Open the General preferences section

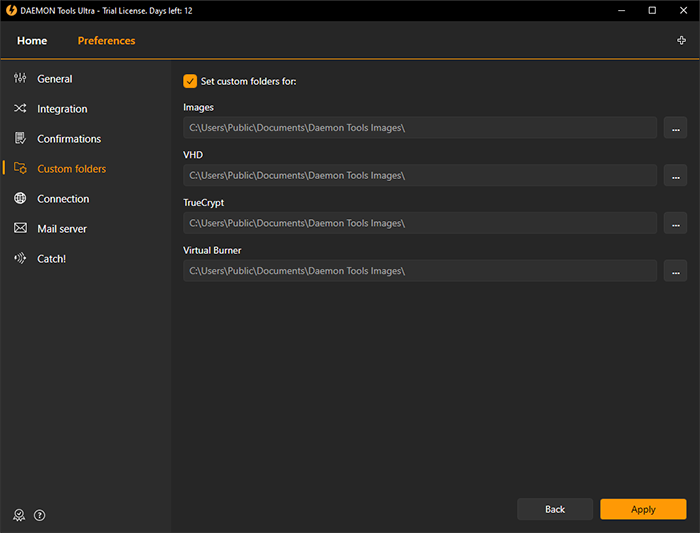tap(54, 79)
